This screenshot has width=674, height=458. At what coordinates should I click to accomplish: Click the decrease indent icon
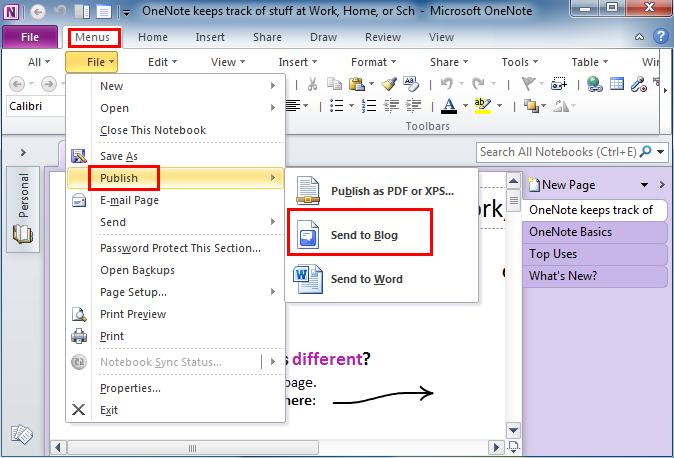pos(391,105)
